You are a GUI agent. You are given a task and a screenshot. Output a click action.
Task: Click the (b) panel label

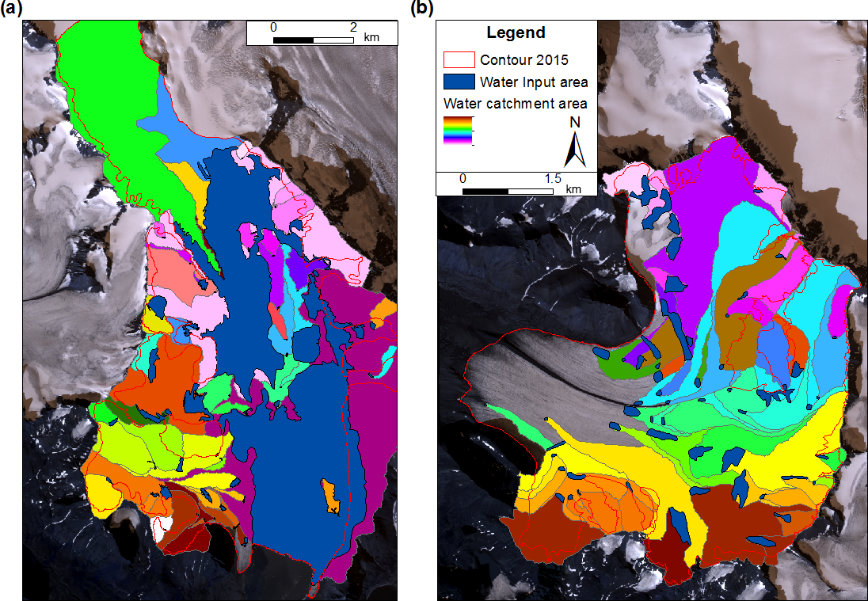point(421,10)
